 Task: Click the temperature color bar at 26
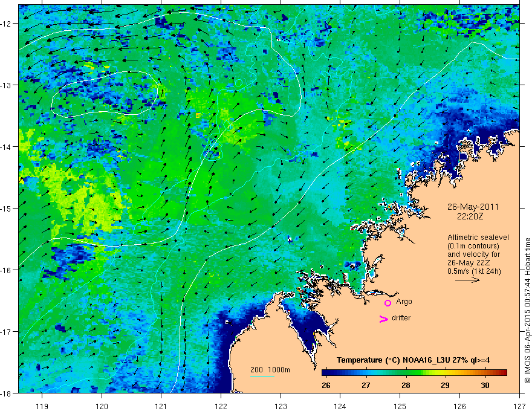(326, 373)
